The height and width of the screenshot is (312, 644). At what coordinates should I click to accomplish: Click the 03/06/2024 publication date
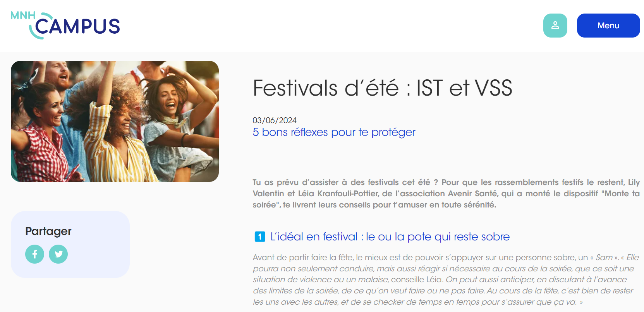pyautogui.click(x=275, y=120)
